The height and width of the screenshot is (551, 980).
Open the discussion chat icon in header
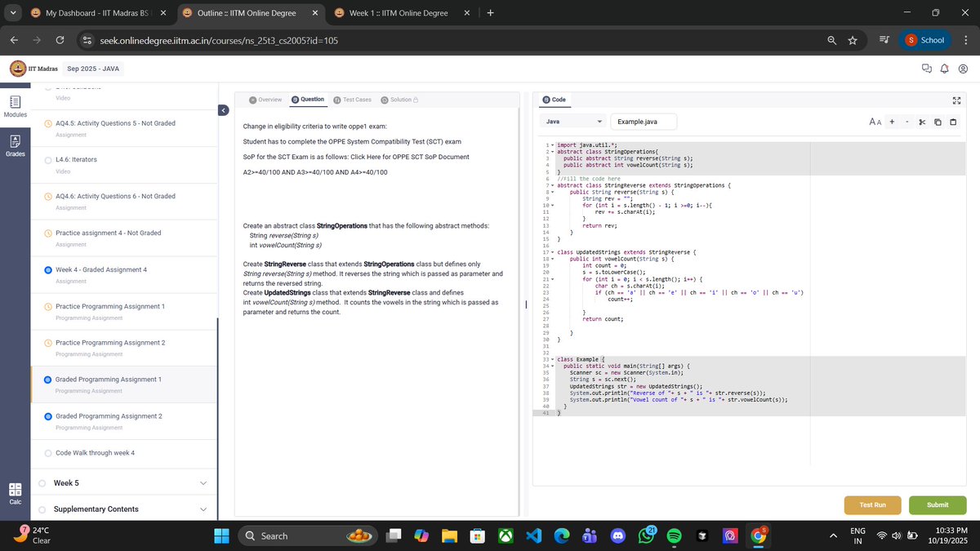coord(926,69)
